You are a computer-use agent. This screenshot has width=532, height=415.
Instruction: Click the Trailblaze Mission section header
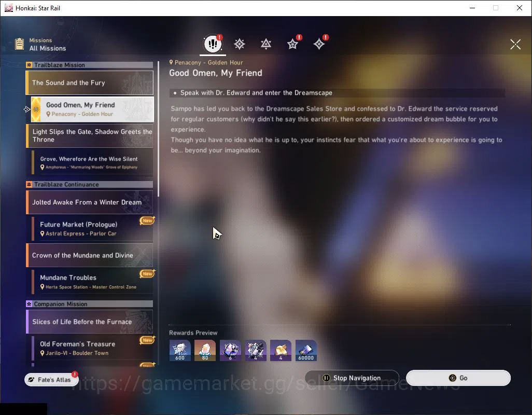point(90,65)
